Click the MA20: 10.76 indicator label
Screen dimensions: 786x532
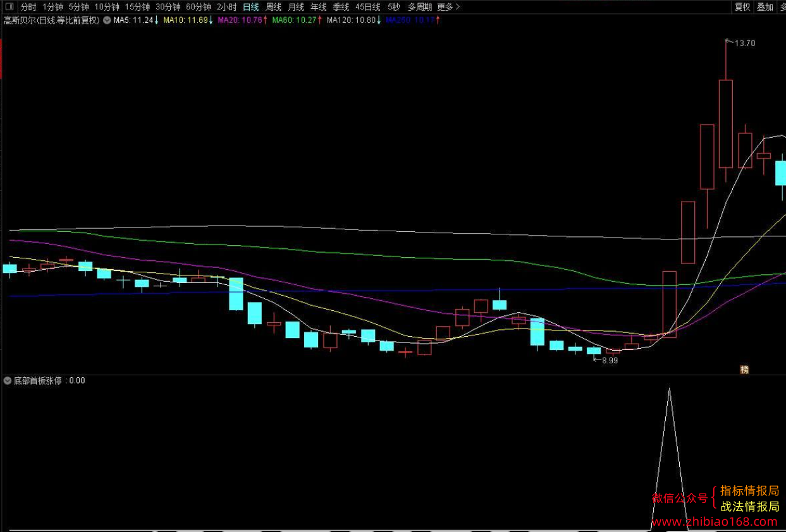[243, 20]
